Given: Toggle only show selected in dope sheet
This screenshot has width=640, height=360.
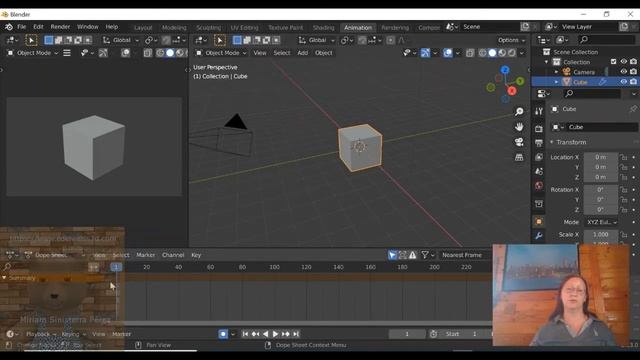Looking at the screenshot, I should [392, 255].
